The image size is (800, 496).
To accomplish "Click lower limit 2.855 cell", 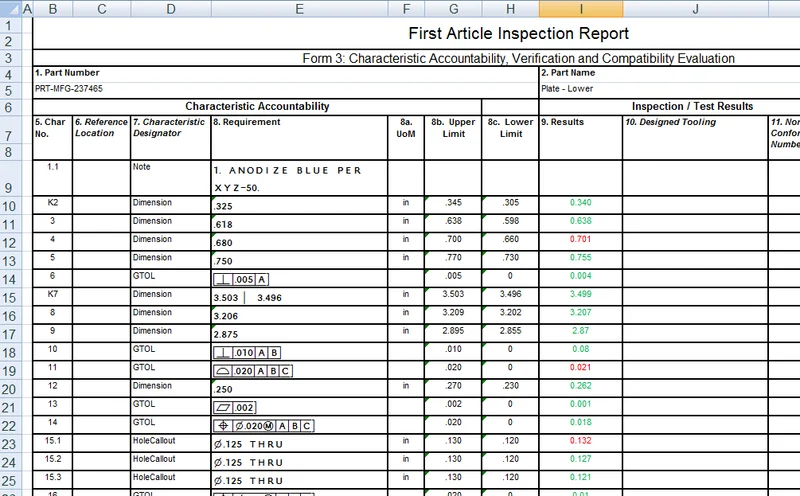I will (510, 331).
